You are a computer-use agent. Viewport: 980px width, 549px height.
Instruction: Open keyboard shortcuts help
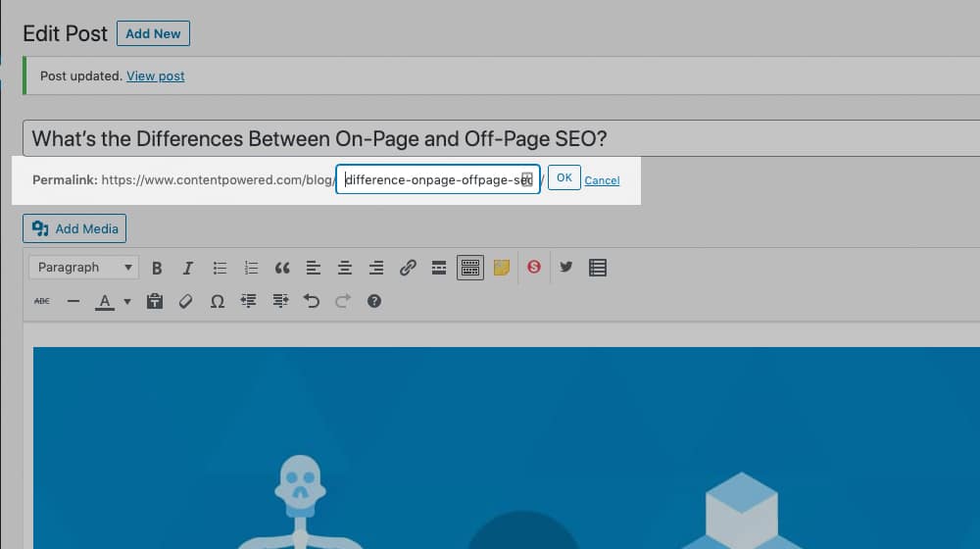[x=373, y=301]
